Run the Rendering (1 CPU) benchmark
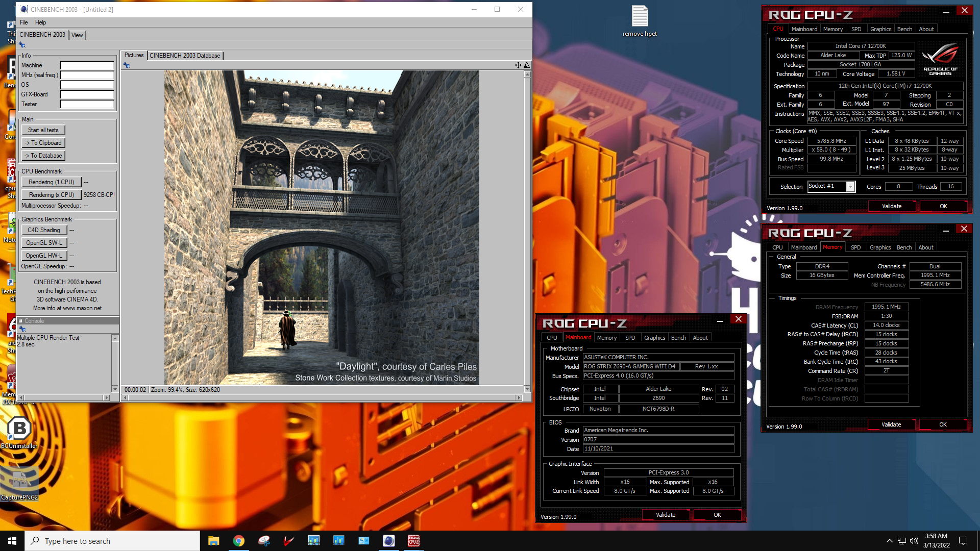This screenshot has height=551, width=980. (x=51, y=182)
